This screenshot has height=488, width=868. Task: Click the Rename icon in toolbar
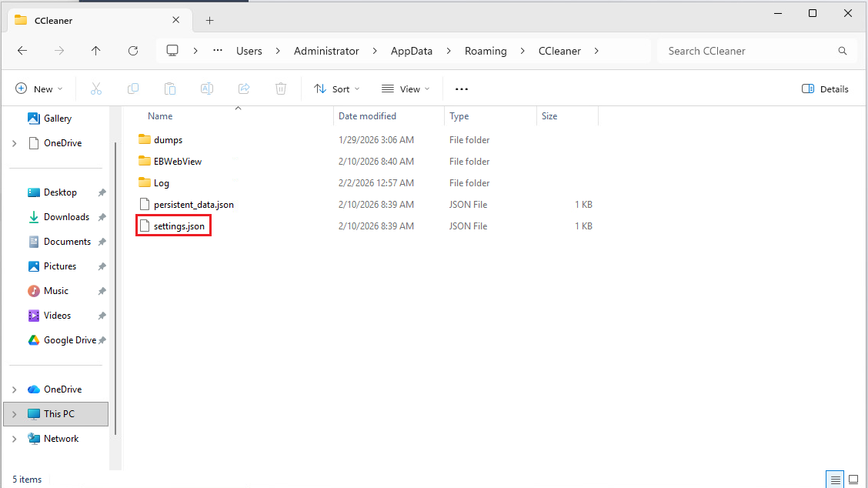207,89
